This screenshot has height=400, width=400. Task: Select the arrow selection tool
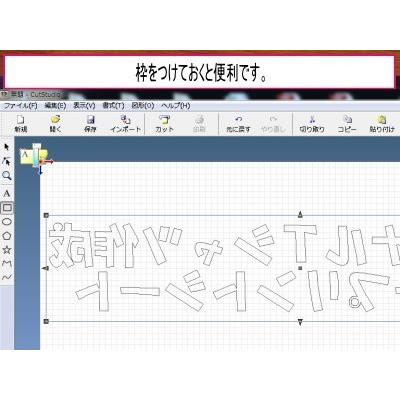pos(7,147)
